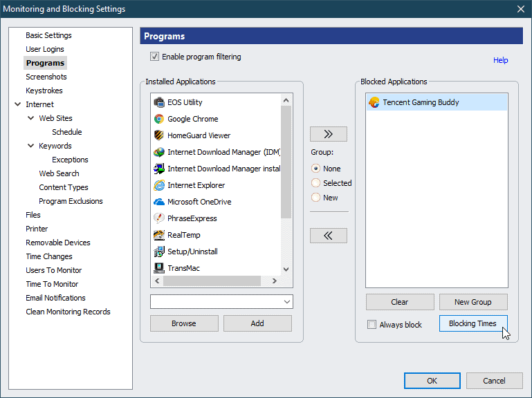Open Content Types settings
532x398 pixels.
point(64,187)
